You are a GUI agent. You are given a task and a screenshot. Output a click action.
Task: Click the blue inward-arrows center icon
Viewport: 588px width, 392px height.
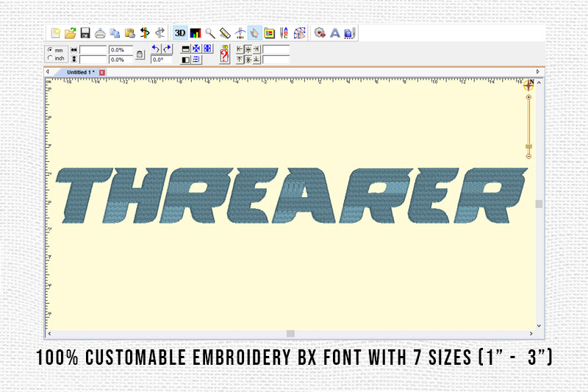point(196,49)
